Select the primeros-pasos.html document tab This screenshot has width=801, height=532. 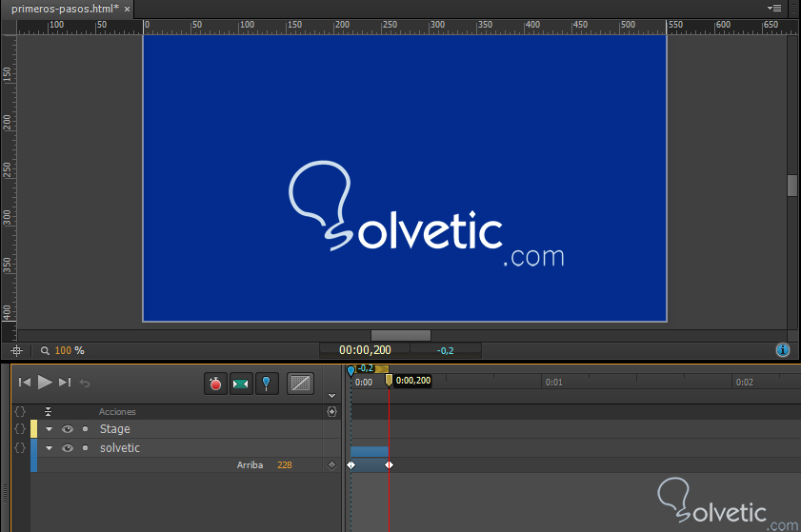[x=66, y=9]
